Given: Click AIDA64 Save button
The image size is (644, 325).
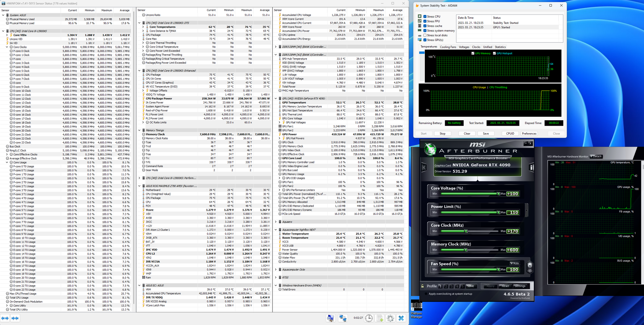Looking at the screenshot, I should 486,133.
